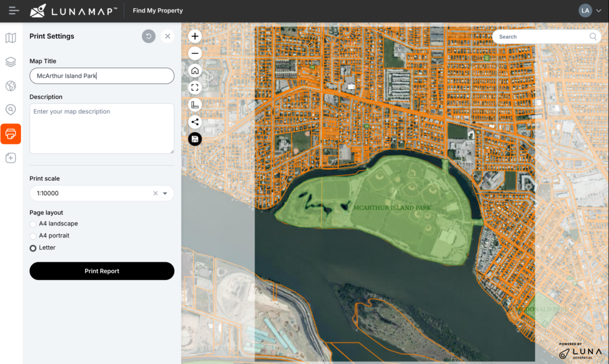Click the map Search box
Screen dimensions: 609x364
pyautogui.click(x=547, y=36)
